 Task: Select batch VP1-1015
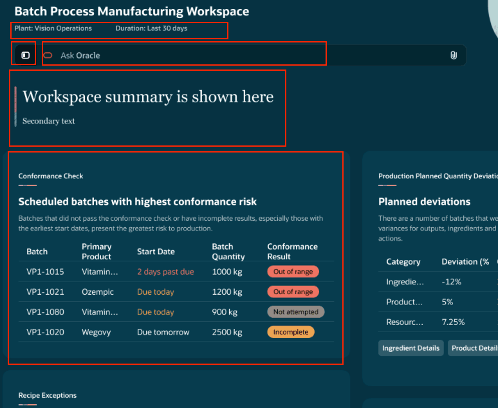[45, 272]
